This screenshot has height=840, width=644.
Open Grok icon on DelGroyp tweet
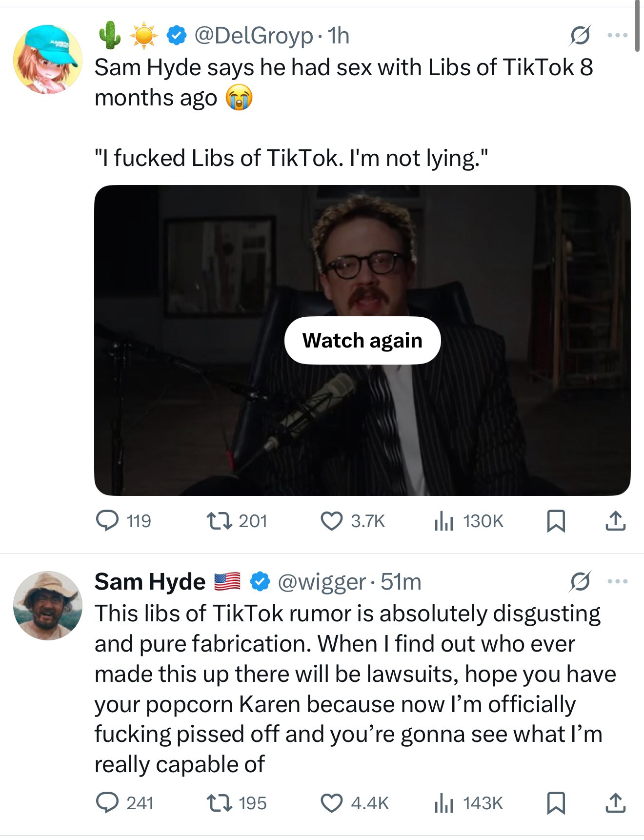pyautogui.click(x=580, y=35)
